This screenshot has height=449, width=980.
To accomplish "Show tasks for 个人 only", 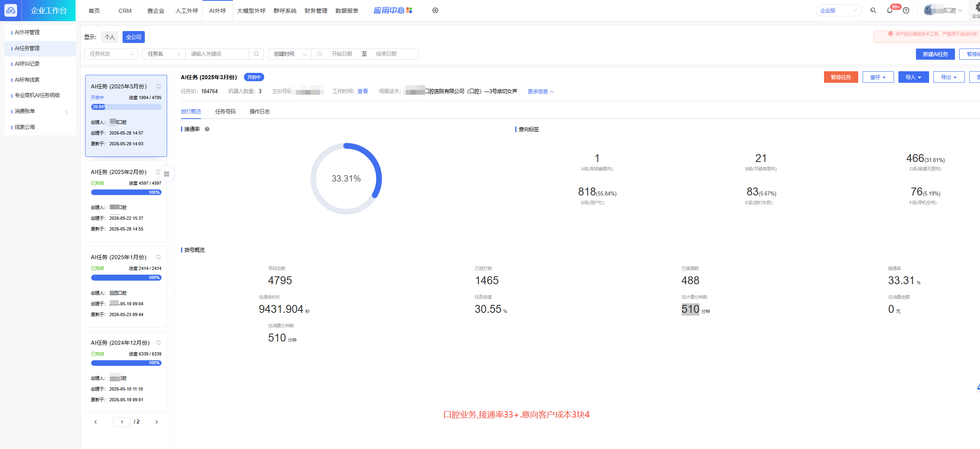I will coord(109,37).
